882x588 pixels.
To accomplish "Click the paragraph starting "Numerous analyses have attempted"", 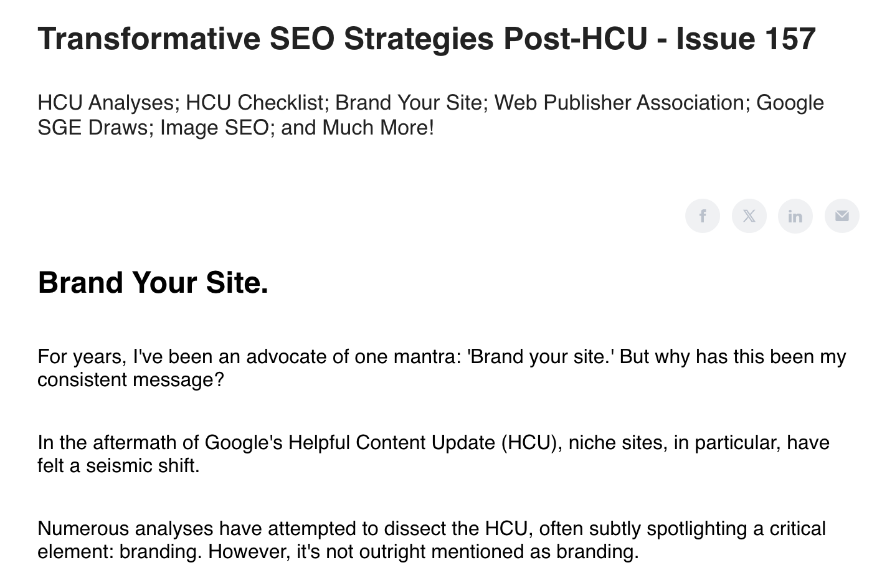I will [432, 540].
